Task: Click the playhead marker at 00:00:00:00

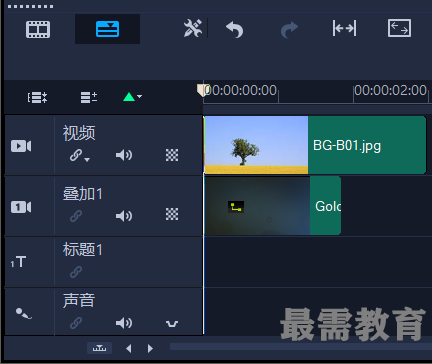Action: 202,90
